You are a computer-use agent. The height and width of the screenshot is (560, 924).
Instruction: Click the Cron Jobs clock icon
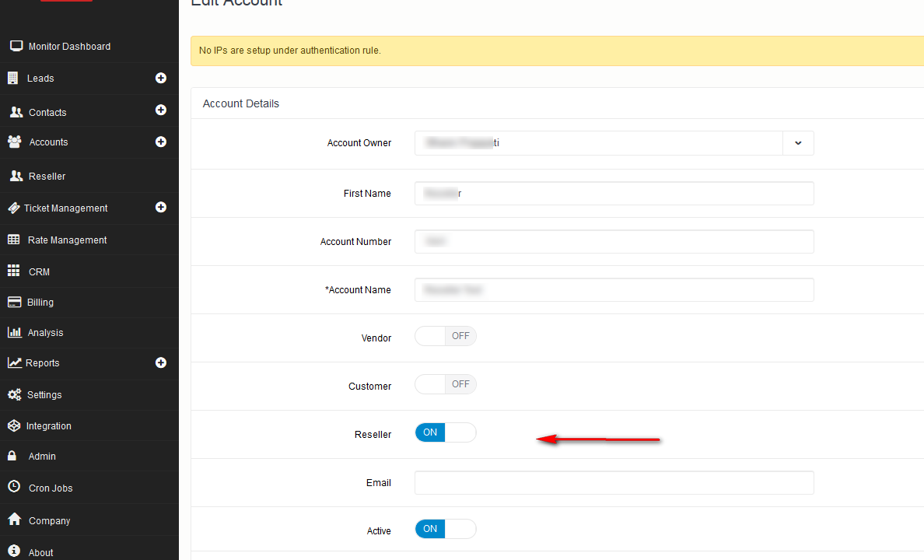pyautogui.click(x=14, y=487)
